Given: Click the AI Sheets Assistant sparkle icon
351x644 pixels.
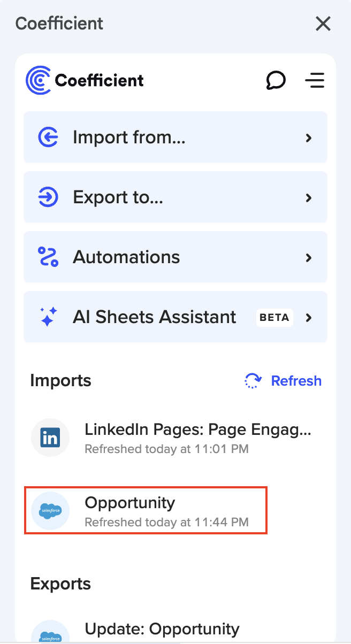Looking at the screenshot, I should (48, 317).
